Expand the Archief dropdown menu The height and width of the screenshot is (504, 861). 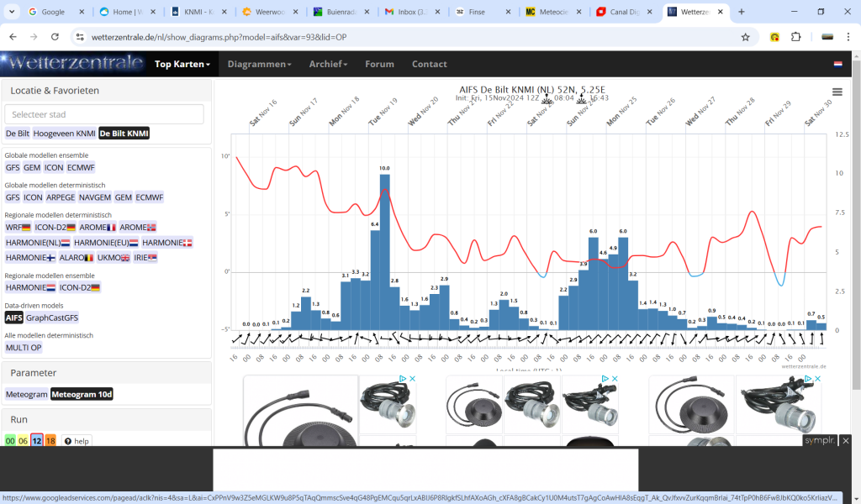coord(328,64)
